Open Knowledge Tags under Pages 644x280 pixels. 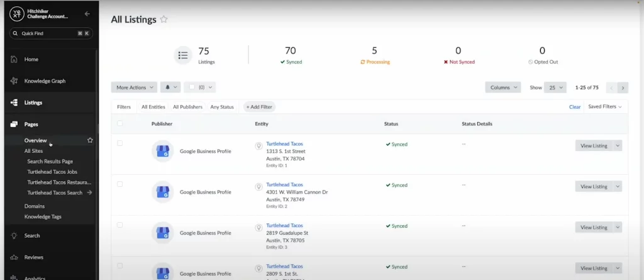coord(43,216)
